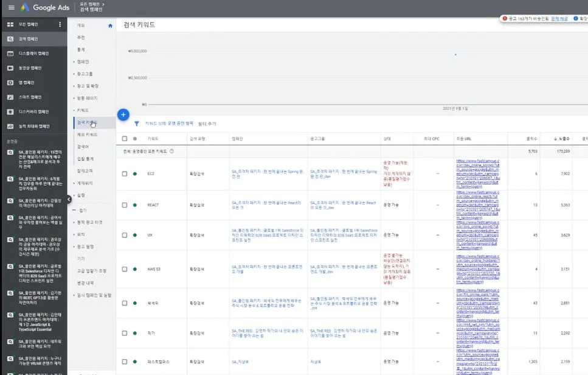Select 제외 키워드 negative keywords menu item

[87, 135]
